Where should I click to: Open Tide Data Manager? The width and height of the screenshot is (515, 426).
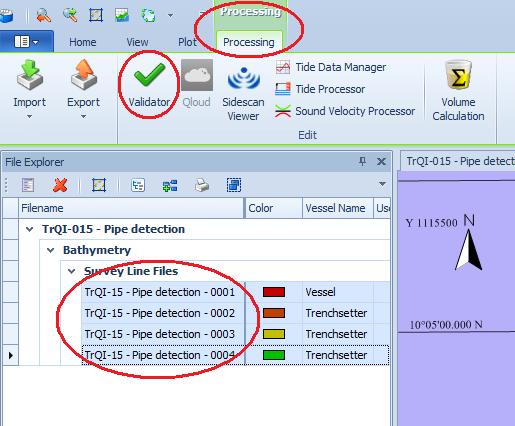point(330,67)
